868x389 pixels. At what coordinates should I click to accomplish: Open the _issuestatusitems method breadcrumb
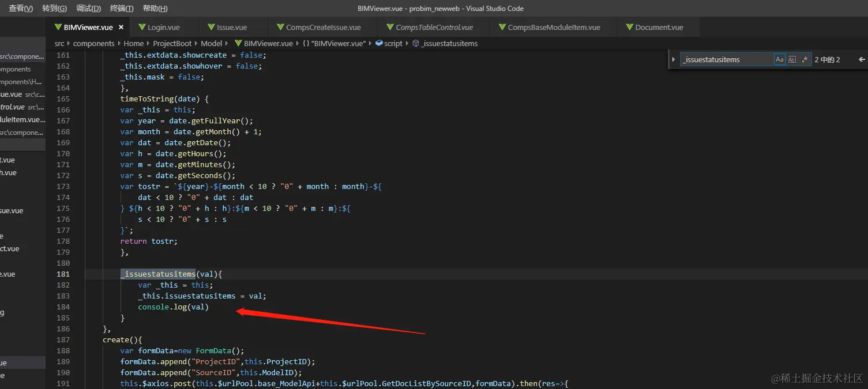[x=445, y=43]
